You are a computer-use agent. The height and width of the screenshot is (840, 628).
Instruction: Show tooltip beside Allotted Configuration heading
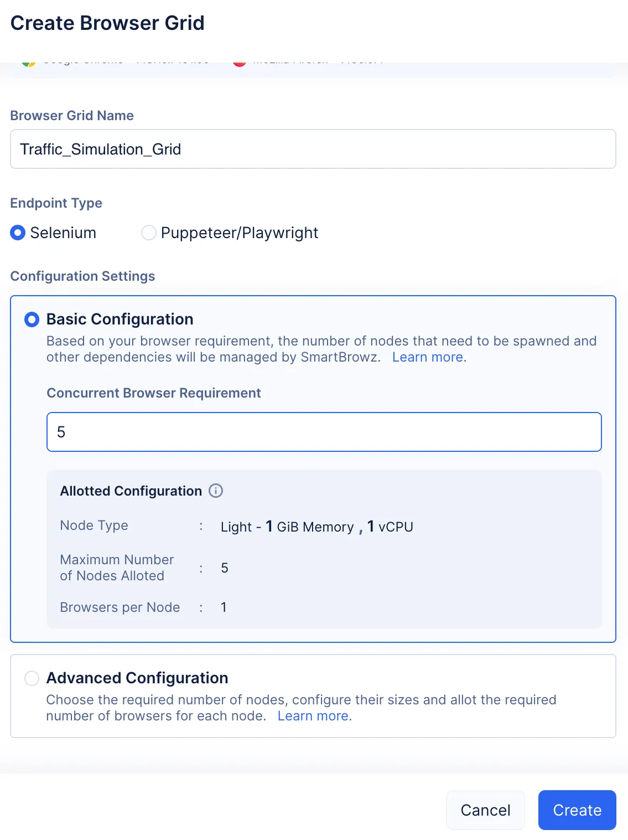[x=216, y=491]
